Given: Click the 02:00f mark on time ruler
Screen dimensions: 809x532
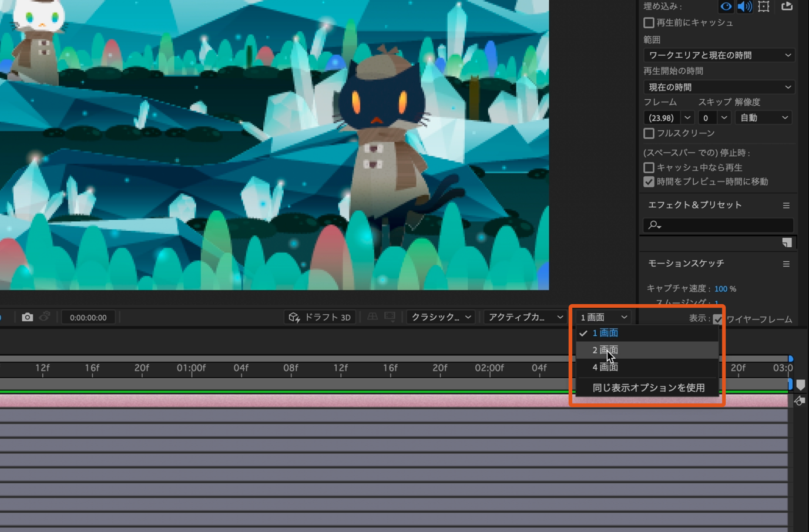Looking at the screenshot, I should pyautogui.click(x=489, y=368).
